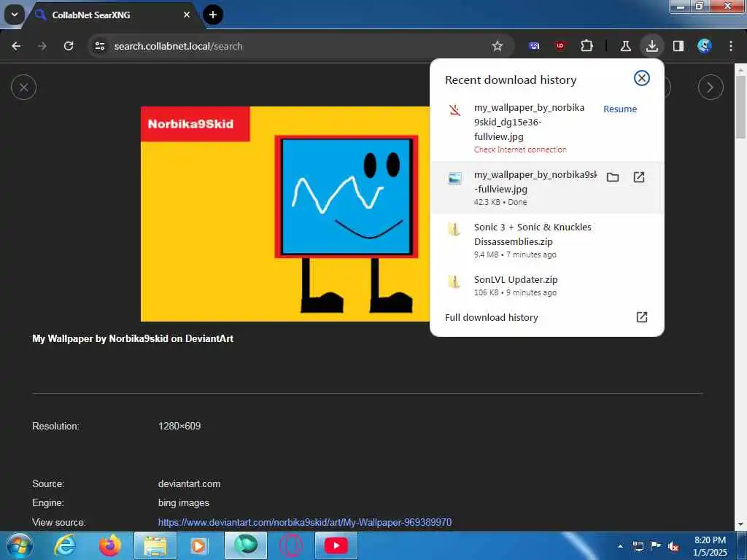This screenshot has width=747, height=560.
Task: Open Chrome's three-dot menu
Action: (731, 46)
